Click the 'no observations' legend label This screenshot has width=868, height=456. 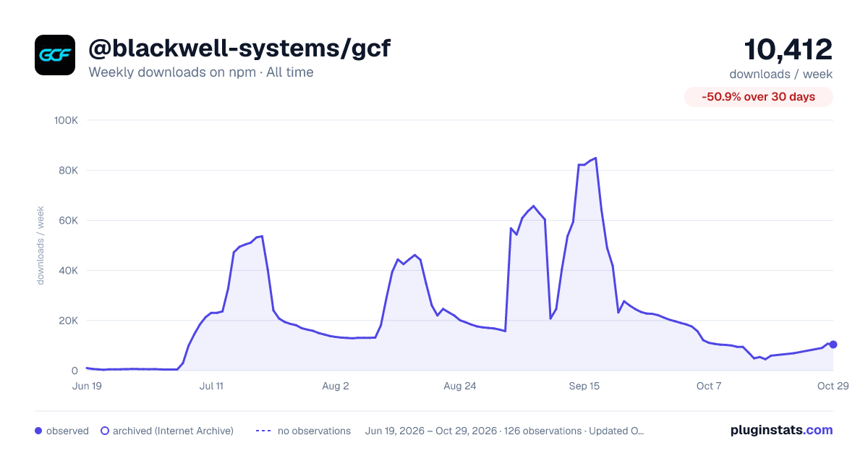[313, 431]
